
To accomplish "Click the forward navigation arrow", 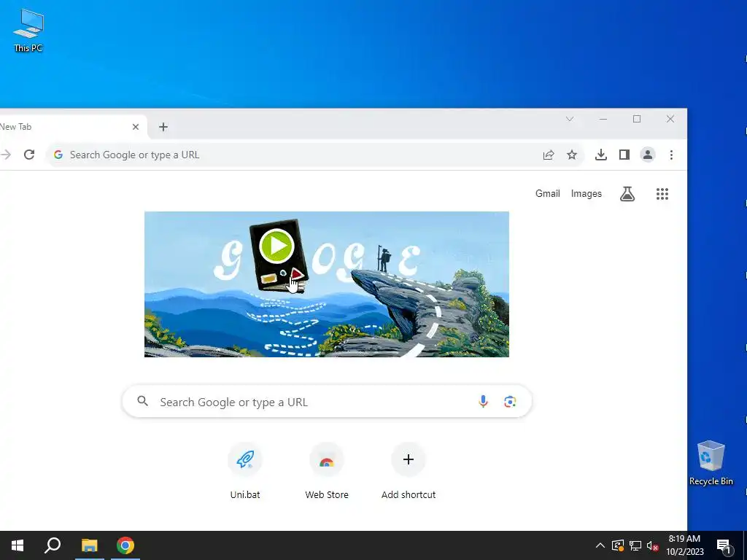I will pyautogui.click(x=5, y=155).
